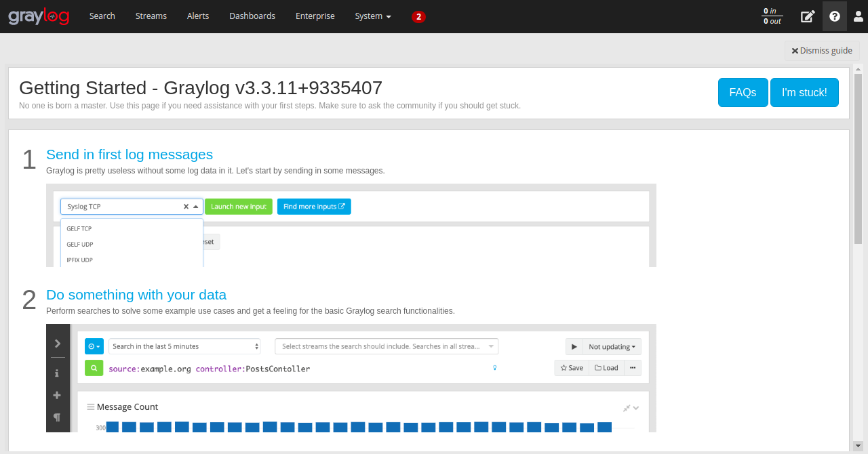The width and height of the screenshot is (868, 454).
Task: Go to the Streams page
Action: click(151, 16)
